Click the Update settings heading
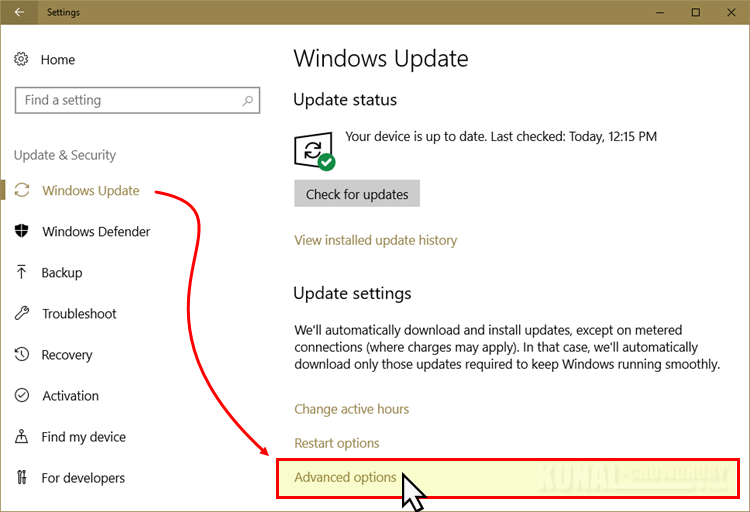This screenshot has height=512, width=750. (x=352, y=293)
